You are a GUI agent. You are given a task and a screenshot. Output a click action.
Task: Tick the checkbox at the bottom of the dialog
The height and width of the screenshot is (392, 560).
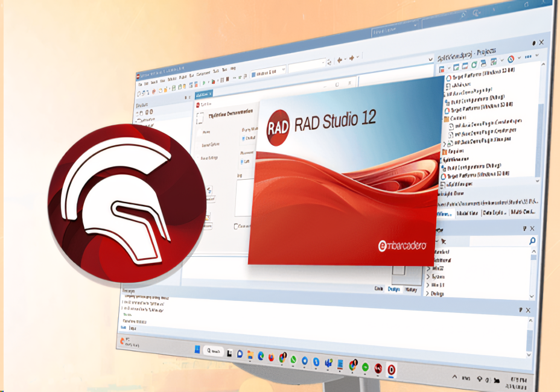click(236, 226)
